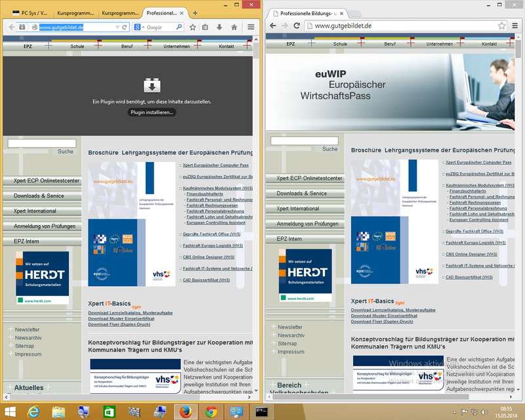Click Download Muster Einzelzertifikat in Firefox
Image resolution: width=525 pixels, height=420 pixels.
tap(121, 318)
